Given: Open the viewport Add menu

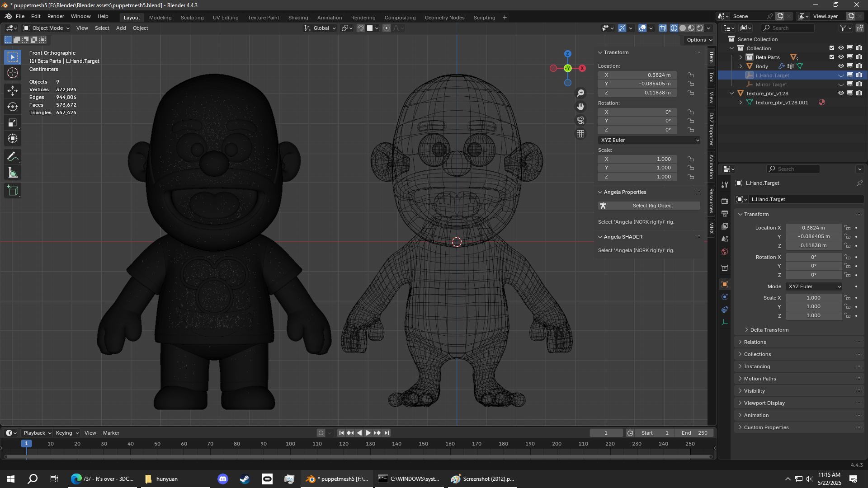Looking at the screenshot, I should click(121, 28).
